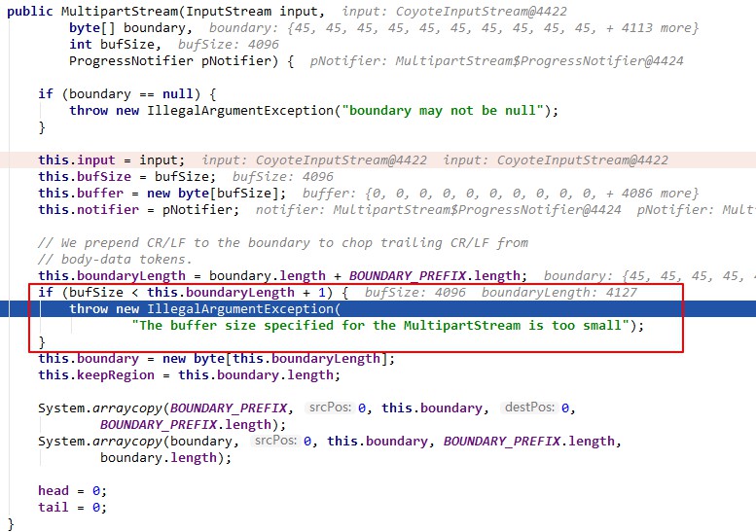
Task: Click the 'null' keyword in the boundary check
Action: pos(178,94)
